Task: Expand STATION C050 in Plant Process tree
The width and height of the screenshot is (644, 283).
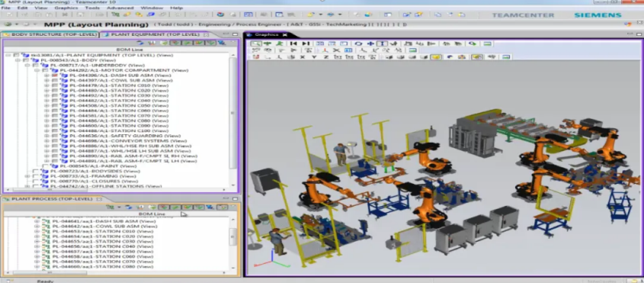Action: 37,251
